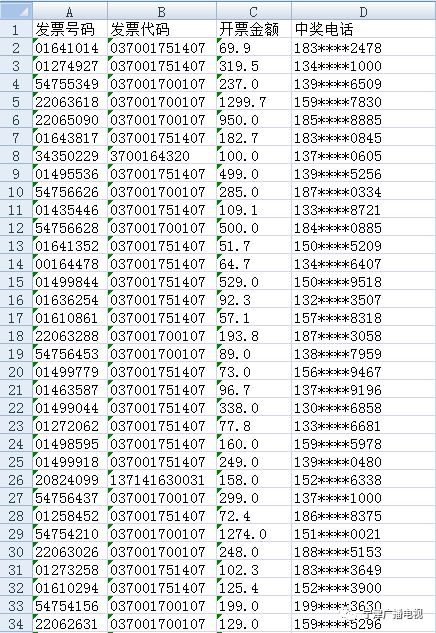Screen dimensions: 436x633
Task: Select cell with amount 1274.0
Action: [x=254, y=534]
